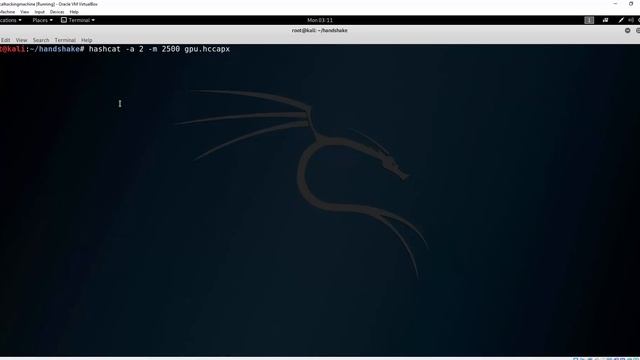Open VirtualBox Input menu

(x=40, y=12)
